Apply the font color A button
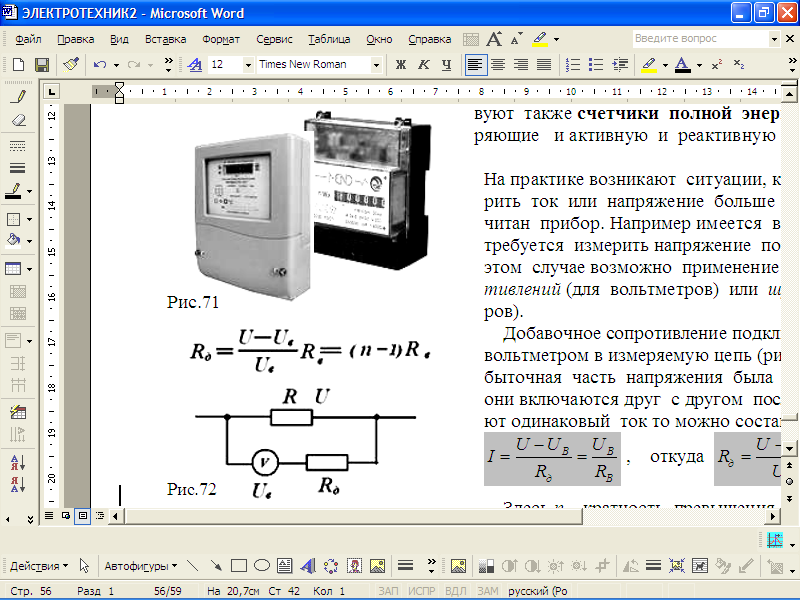Image resolution: width=800 pixels, height=600 pixels. 683,65
